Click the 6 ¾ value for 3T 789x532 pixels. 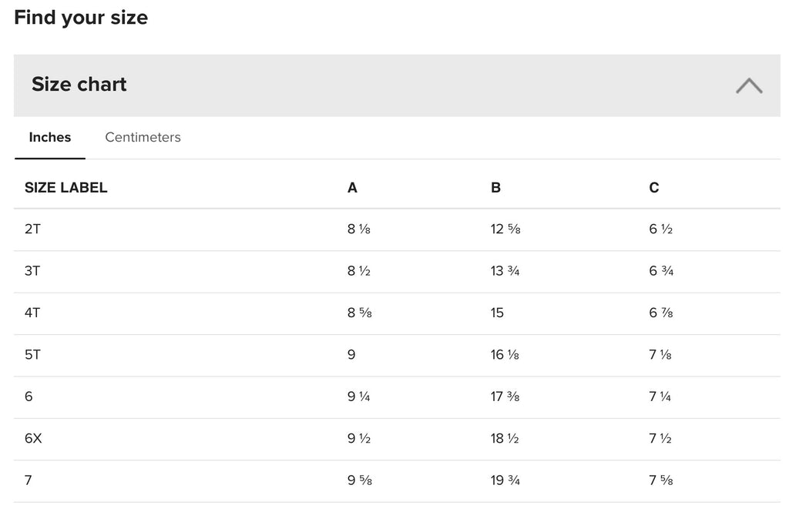(661, 271)
